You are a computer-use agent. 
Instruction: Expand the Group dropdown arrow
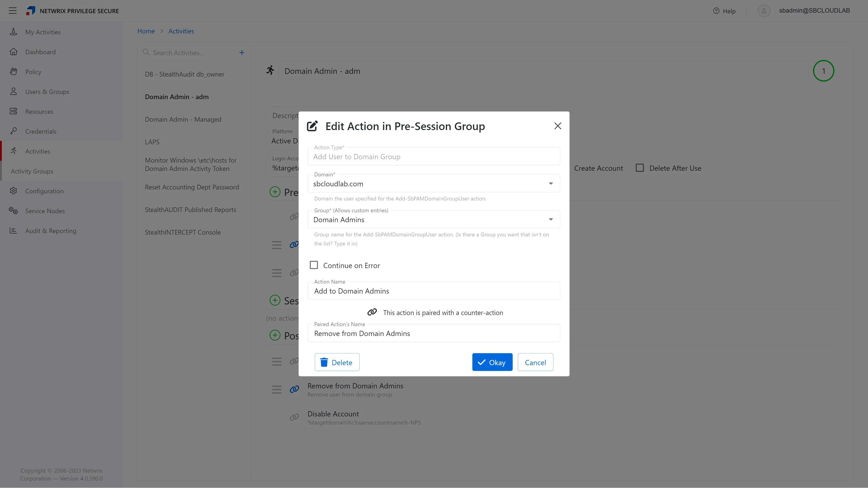click(x=551, y=219)
